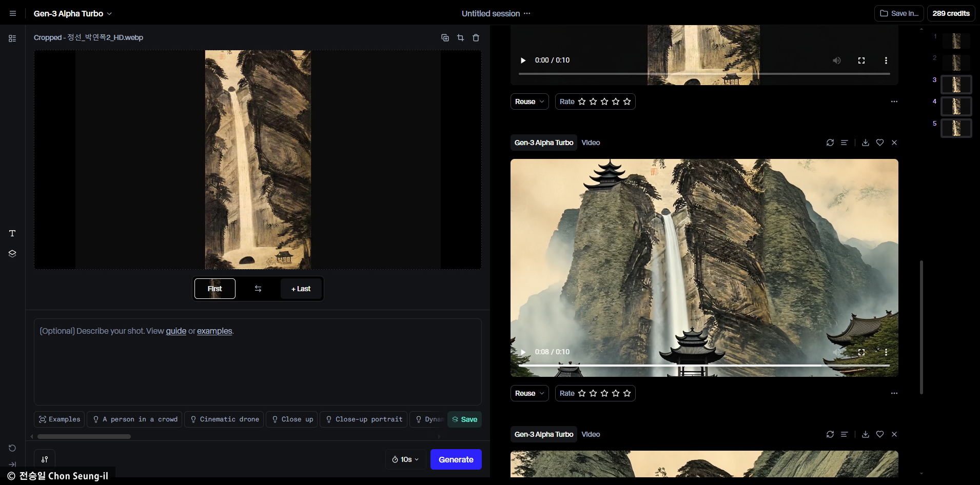Favorite the bottom video with the heart icon
Image resolution: width=980 pixels, height=485 pixels.
pos(880,434)
